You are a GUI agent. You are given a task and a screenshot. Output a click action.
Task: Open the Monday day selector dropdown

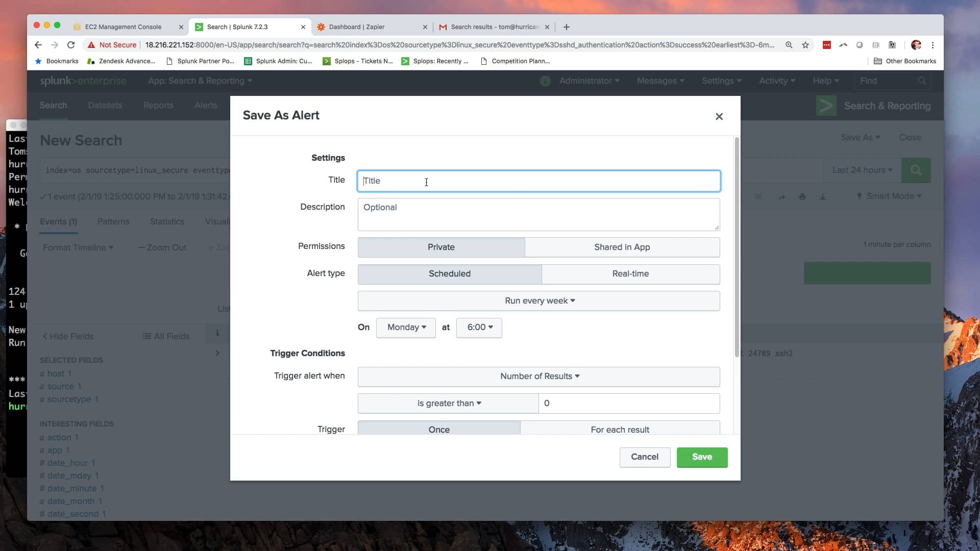coord(405,328)
